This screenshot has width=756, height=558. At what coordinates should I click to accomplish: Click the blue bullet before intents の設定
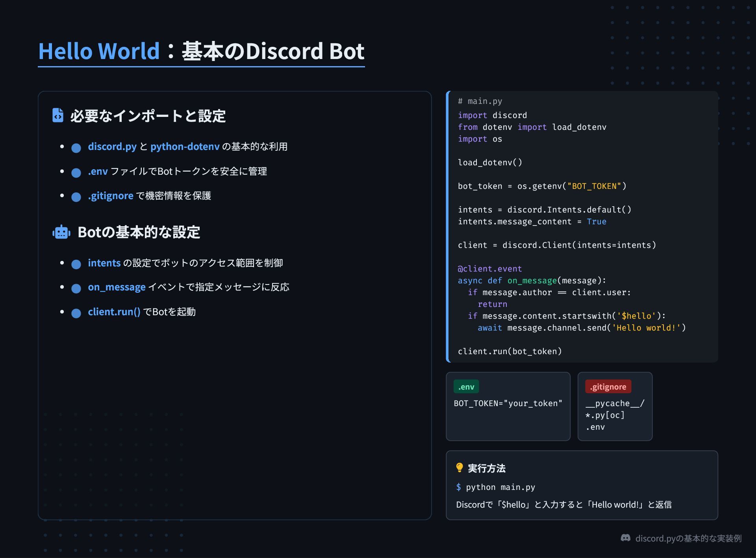coord(76,264)
